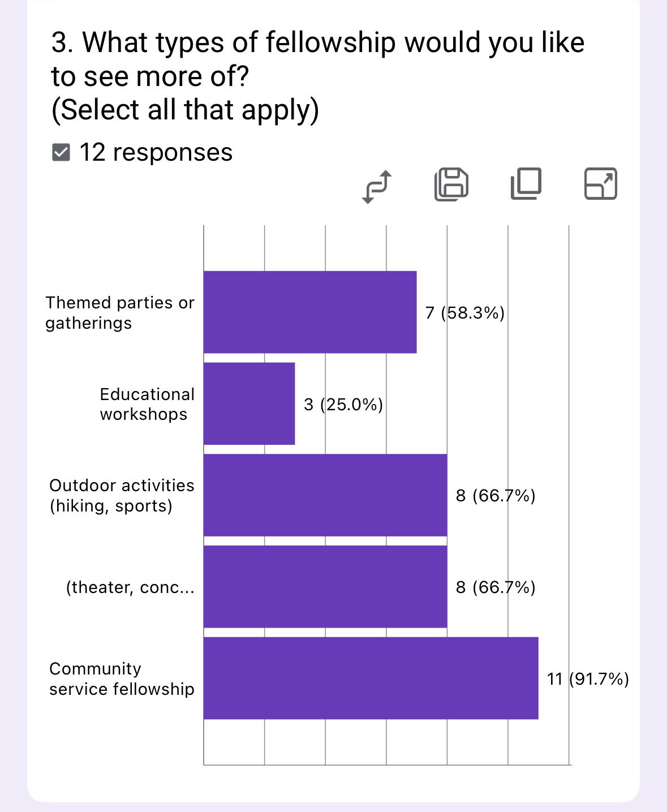The height and width of the screenshot is (812, 667).
Task: Click the swap axes arrow icon
Action: tap(377, 186)
